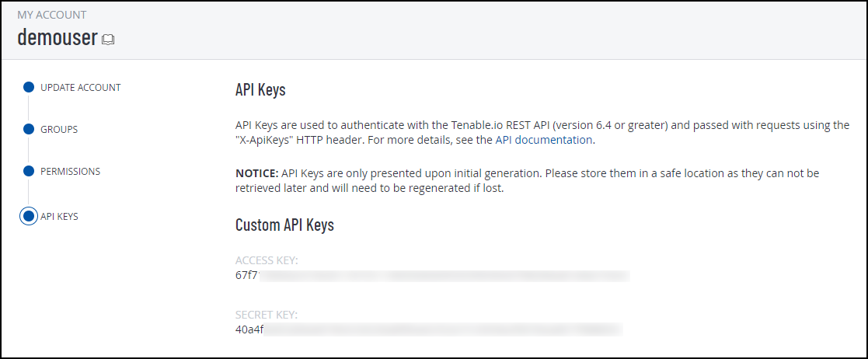Open the UPDATE ACCOUNT section label
The width and height of the screenshot is (868, 359).
tap(80, 87)
